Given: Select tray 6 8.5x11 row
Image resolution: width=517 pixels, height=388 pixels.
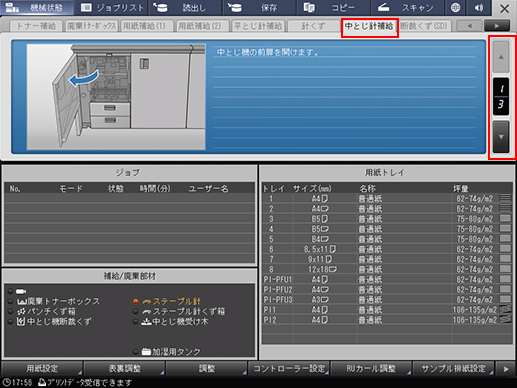Looking at the screenshot, I should pyautogui.click(x=387, y=249).
